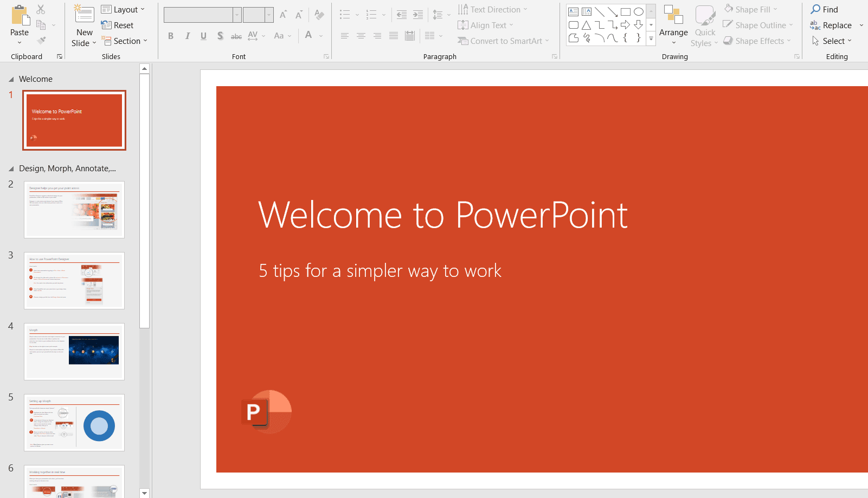Toggle the Text Shadow effect
Screen dimensions: 868x498
220,36
